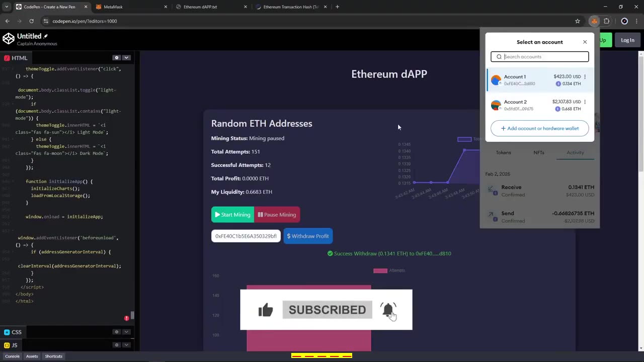This screenshot has height=362, width=644.
Task: Focus the Search accounts field
Action: click(539, 57)
